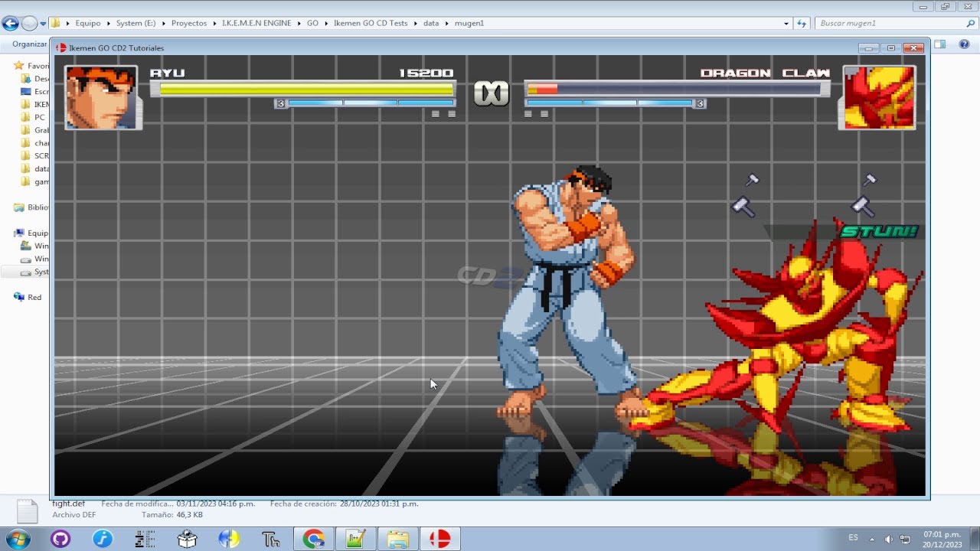
Task: Navigate to Proyectos in the breadcrumb
Action: tap(189, 23)
